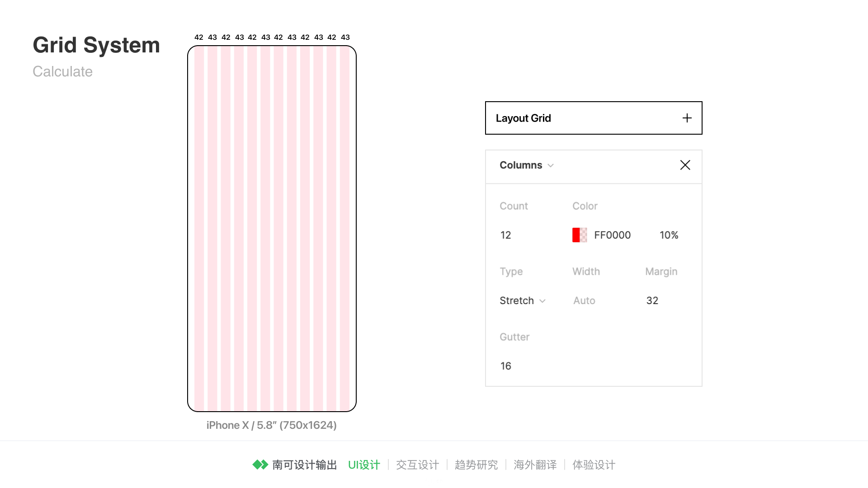The width and height of the screenshot is (868, 488).
Task: Click the Layout Grid header label
Action: pyautogui.click(x=523, y=118)
